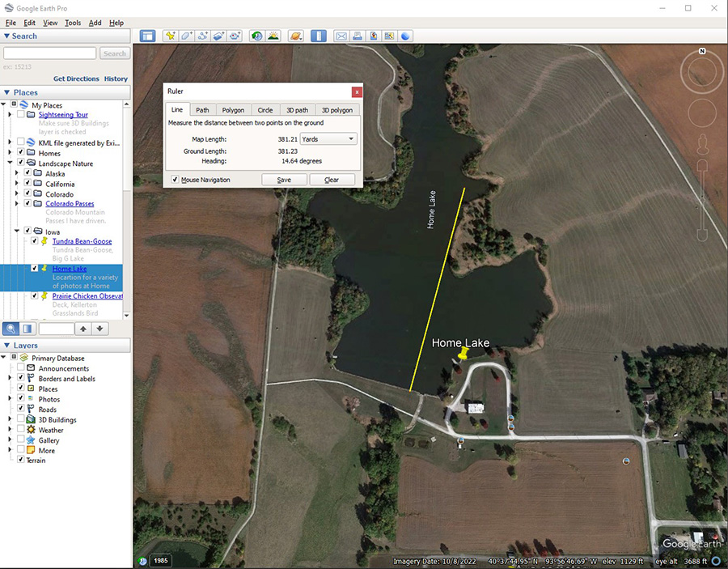Image resolution: width=728 pixels, height=569 pixels.
Task: Switch to the Circle tab in Ruler
Action: pos(265,110)
